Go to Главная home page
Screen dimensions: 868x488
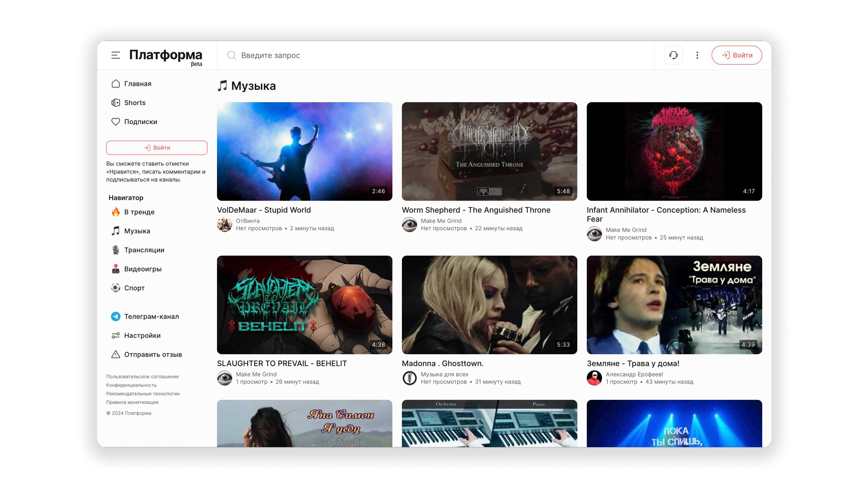coord(157,84)
